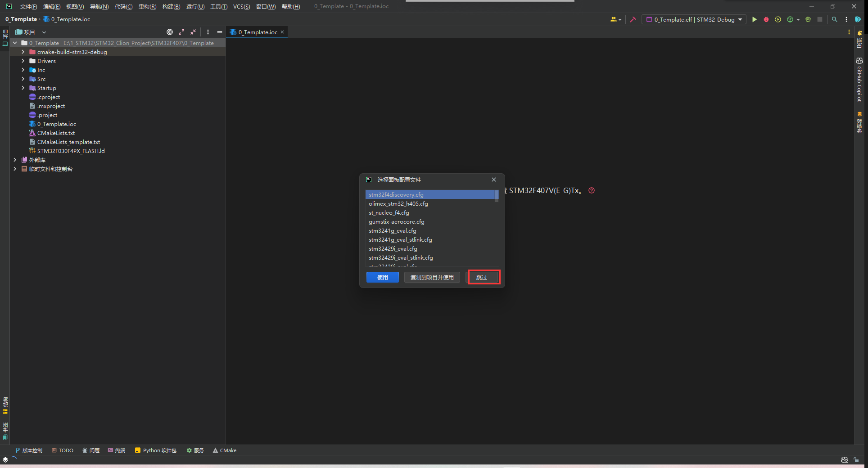
Task: Select st_nucleo_f4.cfg in the config list
Action: coord(389,212)
